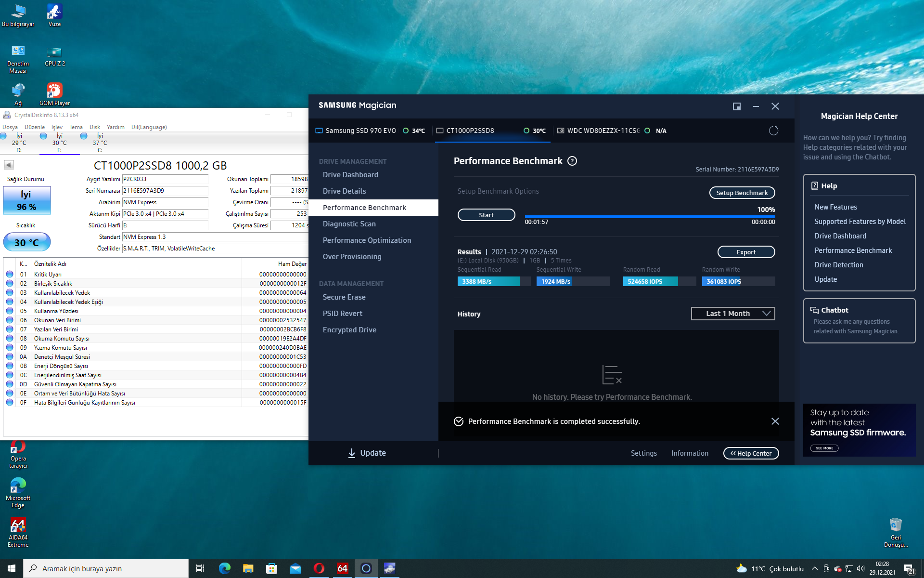The width and height of the screenshot is (924, 578).
Task: Click the benchmark progress bar
Action: (650, 217)
